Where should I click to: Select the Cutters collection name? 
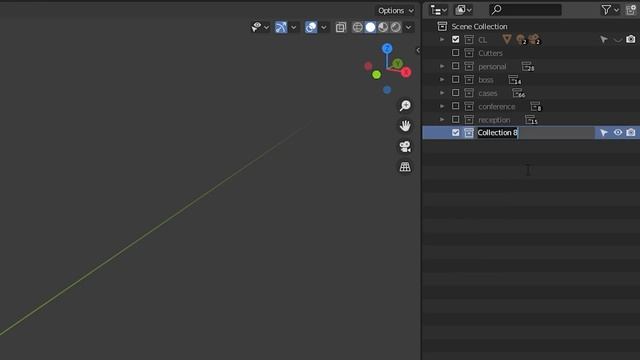pyautogui.click(x=490, y=53)
